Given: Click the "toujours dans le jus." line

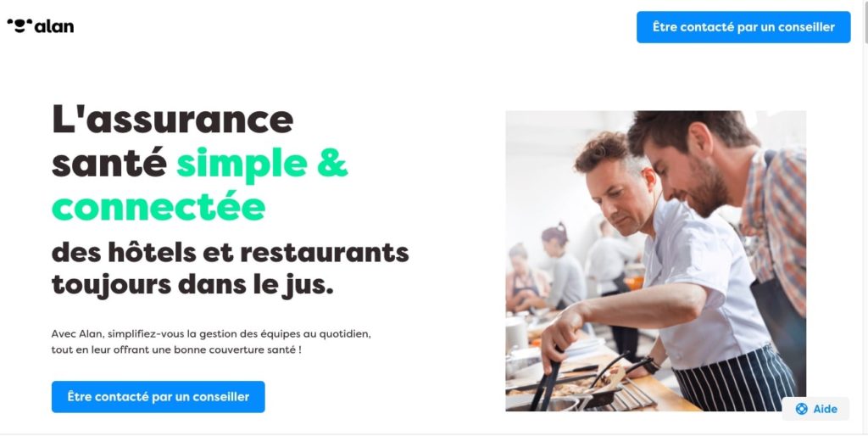Looking at the screenshot, I should [x=192, y=285].
